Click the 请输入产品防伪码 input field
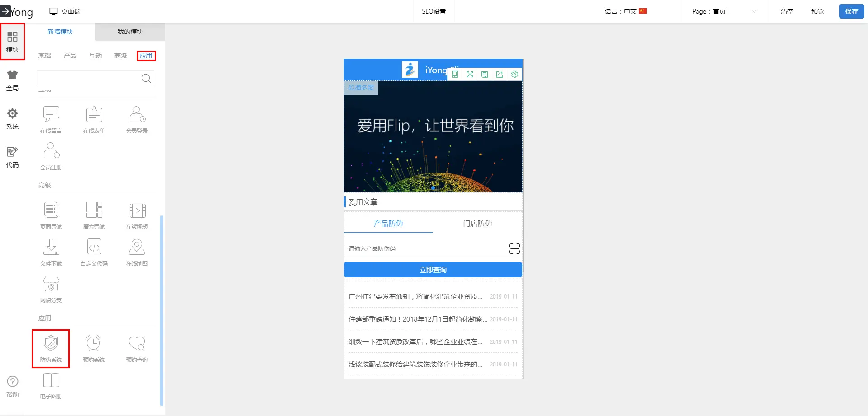The image size is (868, 416). click(x=425, y=248)
